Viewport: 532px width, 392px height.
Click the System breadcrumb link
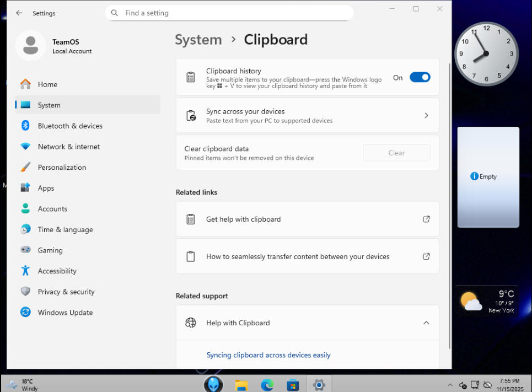coord(198,40)
